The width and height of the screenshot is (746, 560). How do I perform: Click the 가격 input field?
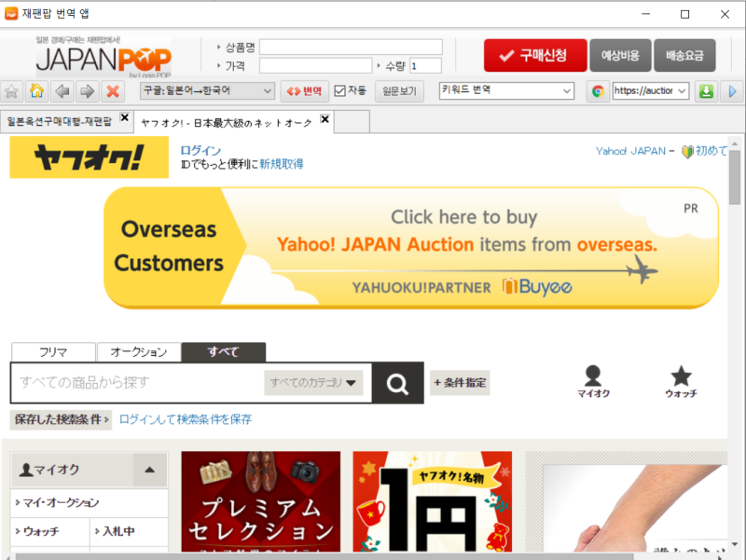point(315,65)
